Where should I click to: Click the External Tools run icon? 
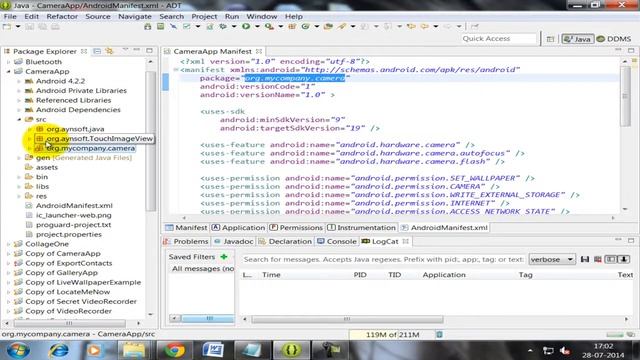[269, 27]
